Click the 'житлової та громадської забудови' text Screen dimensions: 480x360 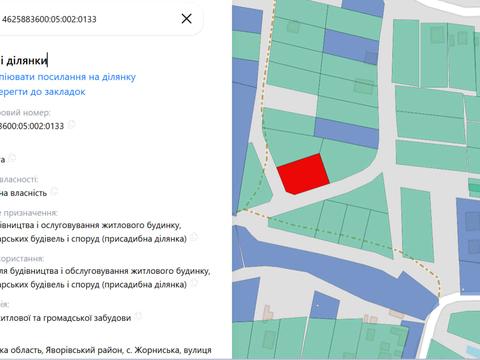tap(65, 318)
